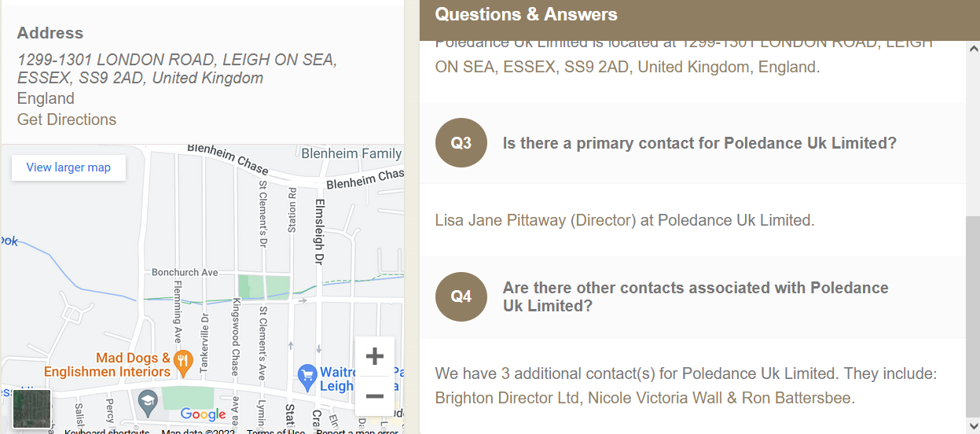980x434 pixels.
Task: Click the Mad Dogs & Englishmen restaurant pin
Action: tap(183, 362)
